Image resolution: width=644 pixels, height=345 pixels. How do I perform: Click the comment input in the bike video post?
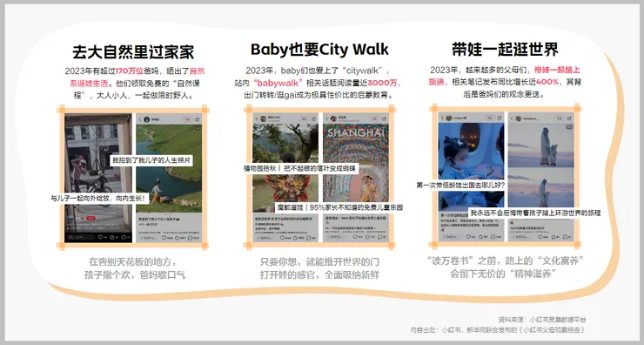click(82, 237)
